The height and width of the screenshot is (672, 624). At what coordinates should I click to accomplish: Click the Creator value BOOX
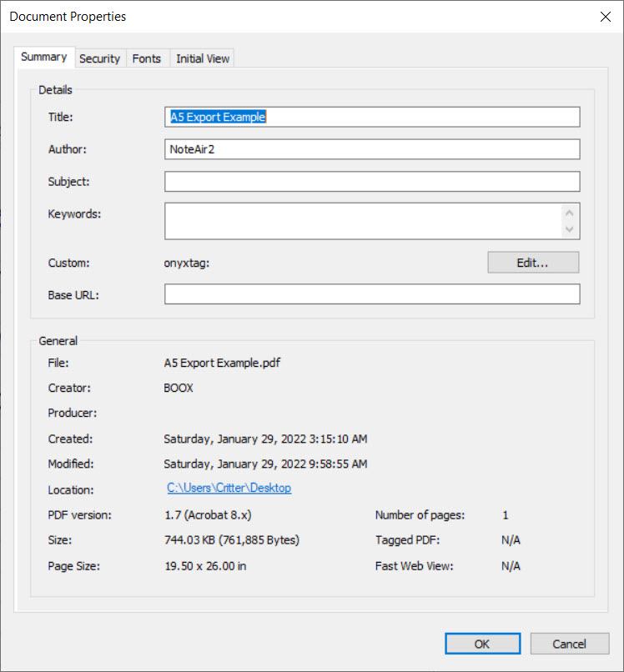tap(179, 388)
